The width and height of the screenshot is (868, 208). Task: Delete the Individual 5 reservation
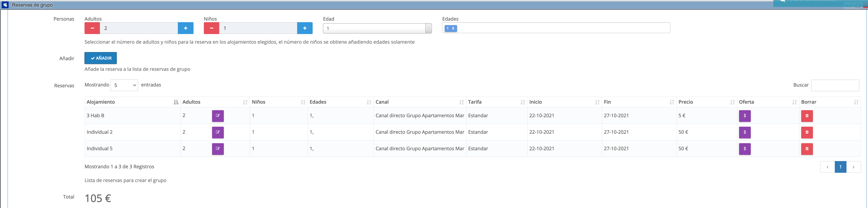(x=807, y=149)
